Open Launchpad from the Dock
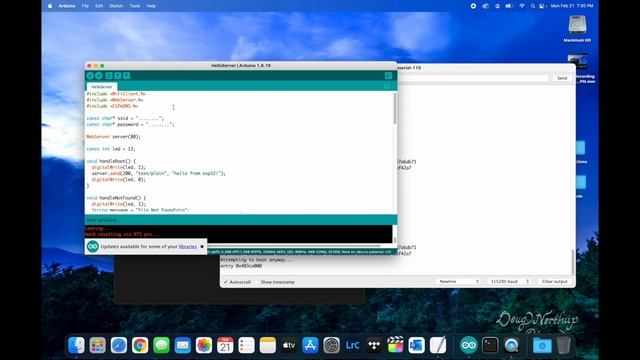 pyautogui.click(x=98, y=346)
